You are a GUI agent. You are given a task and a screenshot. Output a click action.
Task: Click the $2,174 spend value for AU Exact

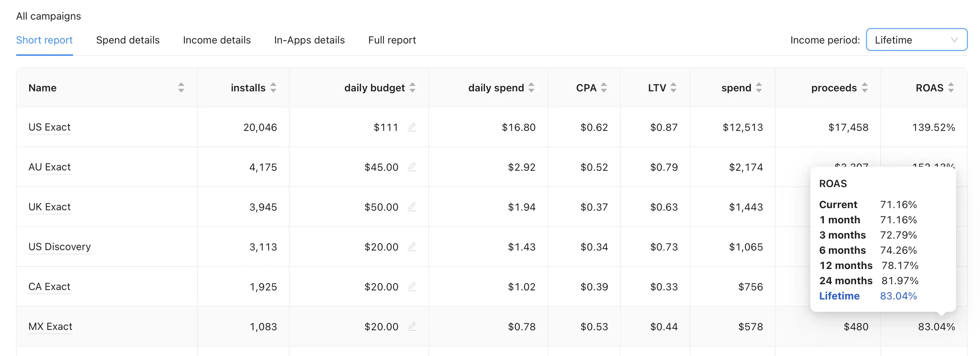click(x=746, y=167)
